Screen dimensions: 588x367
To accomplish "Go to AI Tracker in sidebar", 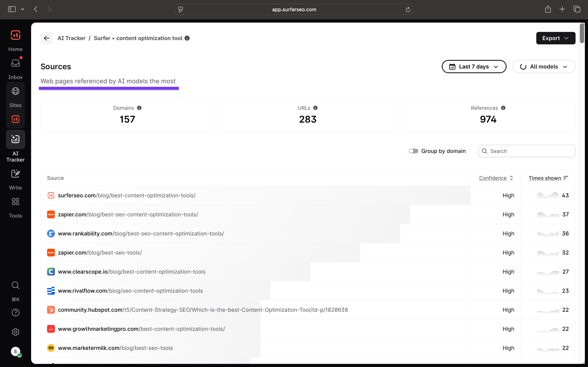I will pos(16,139).
